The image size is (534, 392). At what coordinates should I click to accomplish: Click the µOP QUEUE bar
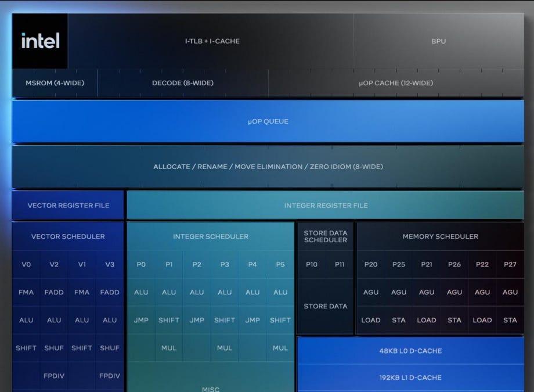268,121
